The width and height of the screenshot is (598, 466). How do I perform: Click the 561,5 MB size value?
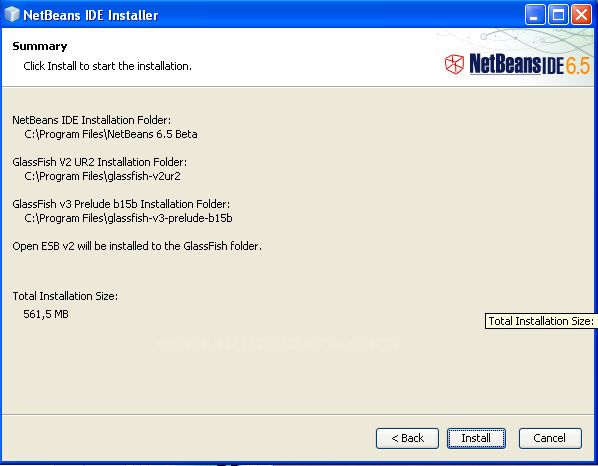[x=46, y=314]
